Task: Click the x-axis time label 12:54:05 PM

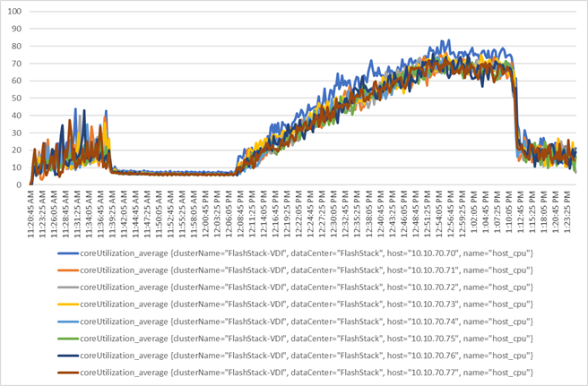Action: click(439, 214)
